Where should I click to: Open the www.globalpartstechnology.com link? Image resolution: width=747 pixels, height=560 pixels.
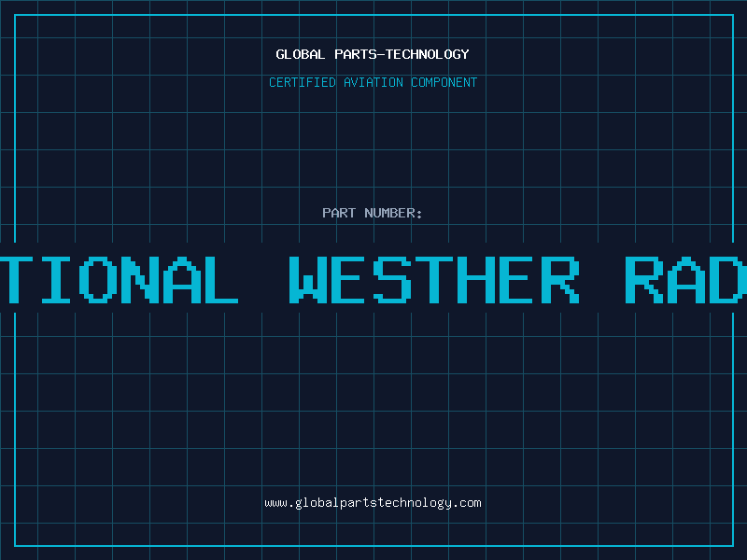pos(373,503)
